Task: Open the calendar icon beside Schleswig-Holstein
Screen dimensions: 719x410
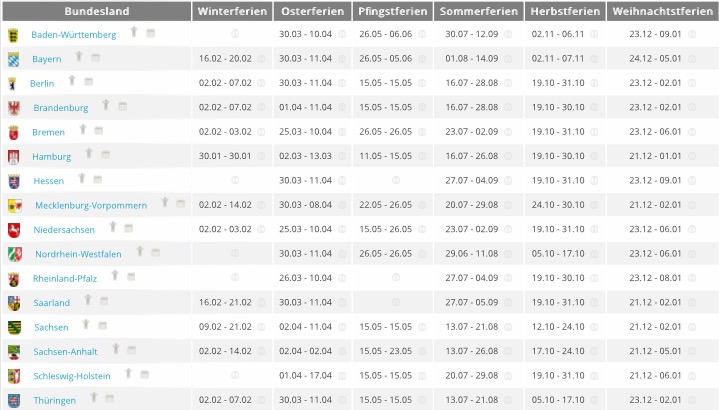Action: 145,374
